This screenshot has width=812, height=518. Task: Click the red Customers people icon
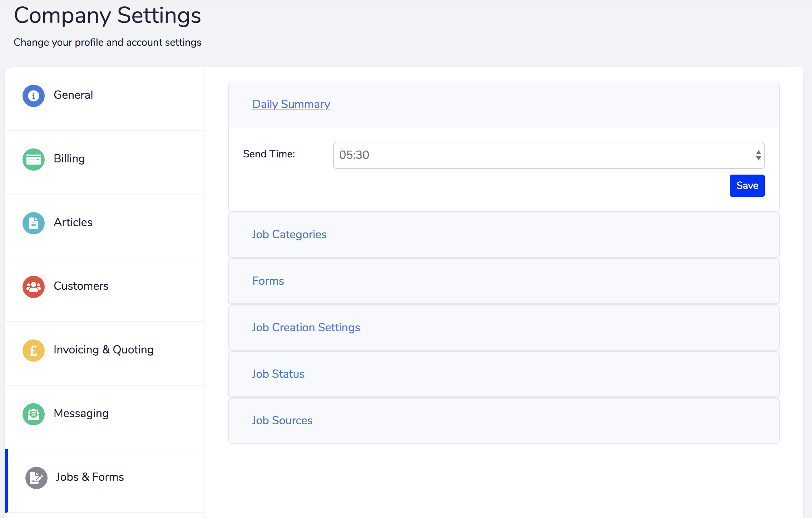[34, 287]
